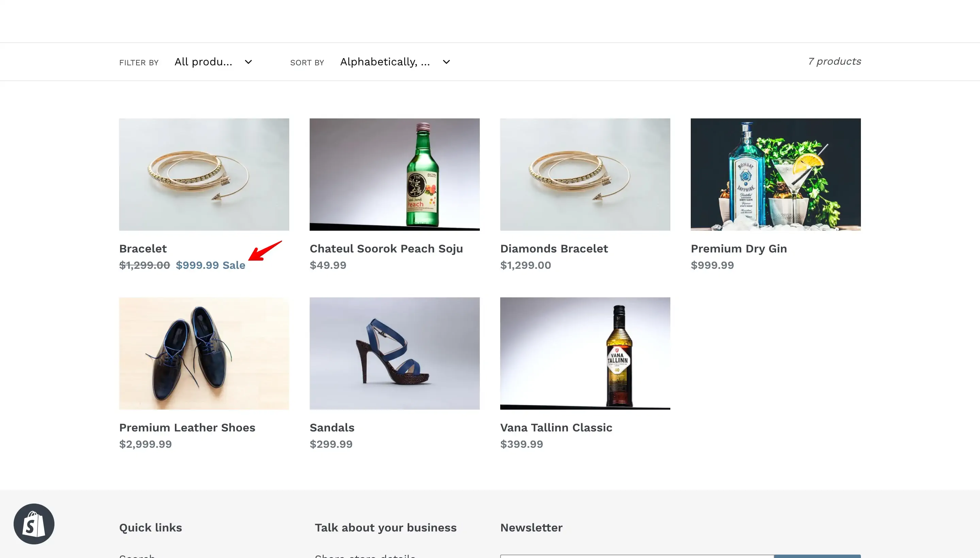Click the struck-through $1,299.00 Bracelet price
This screenshot has height=558, width=980.
[x=145, y=265]
